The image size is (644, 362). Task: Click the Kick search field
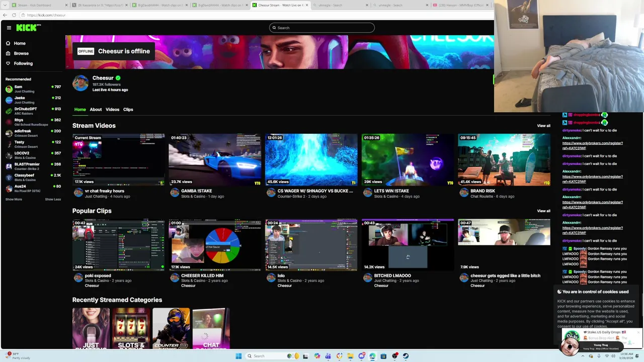[x=322, y=28]
